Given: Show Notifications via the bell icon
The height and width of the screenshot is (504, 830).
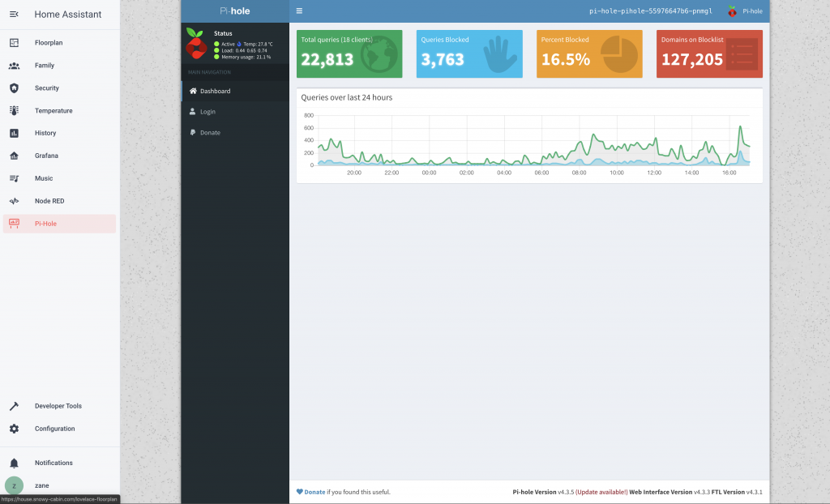Looking at the screenshot, I should click(15, 463).
